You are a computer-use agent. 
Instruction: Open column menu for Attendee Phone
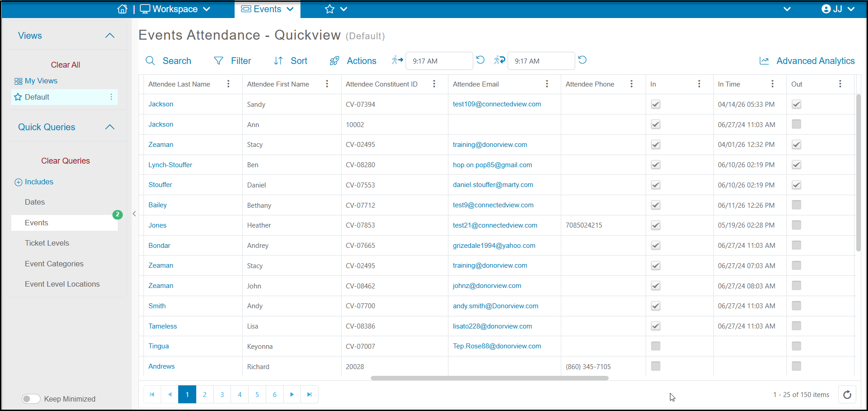pos(632,84)
